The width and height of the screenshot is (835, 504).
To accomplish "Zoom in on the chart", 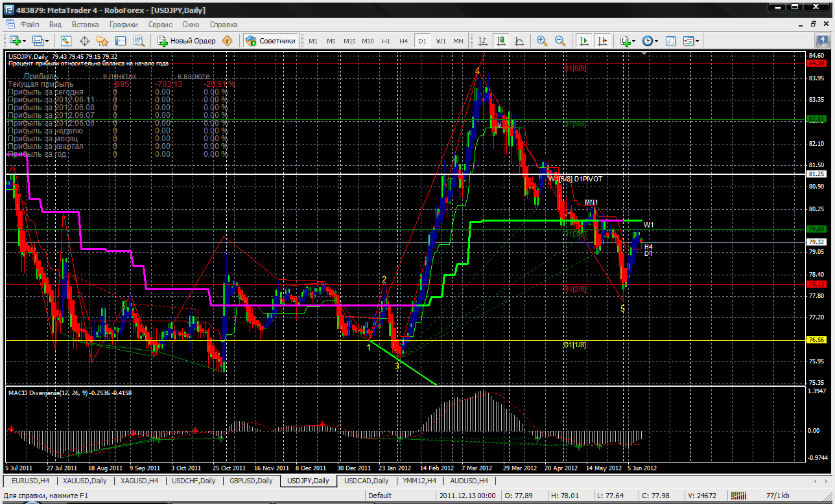I will point(541,41).
